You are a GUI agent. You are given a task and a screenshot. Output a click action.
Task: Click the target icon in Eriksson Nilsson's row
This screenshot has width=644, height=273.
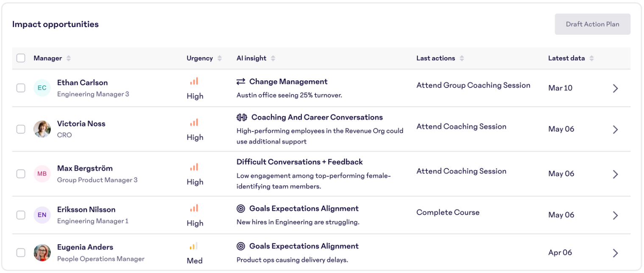[x=241, y=209]
